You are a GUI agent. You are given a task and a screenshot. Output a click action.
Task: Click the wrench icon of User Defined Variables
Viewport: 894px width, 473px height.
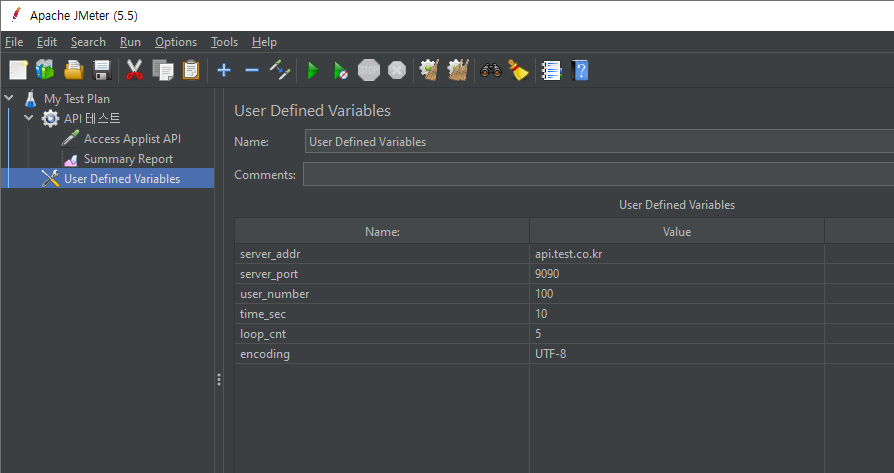point(50,178)
